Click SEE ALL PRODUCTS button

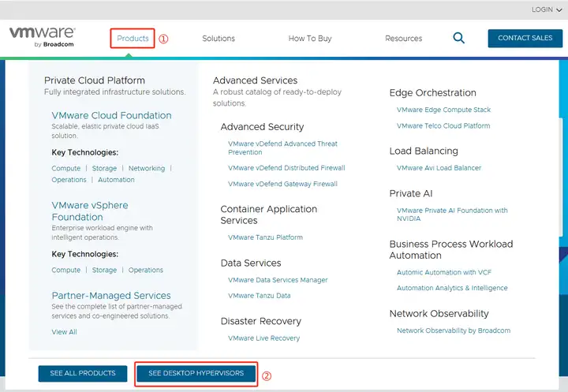83,373
